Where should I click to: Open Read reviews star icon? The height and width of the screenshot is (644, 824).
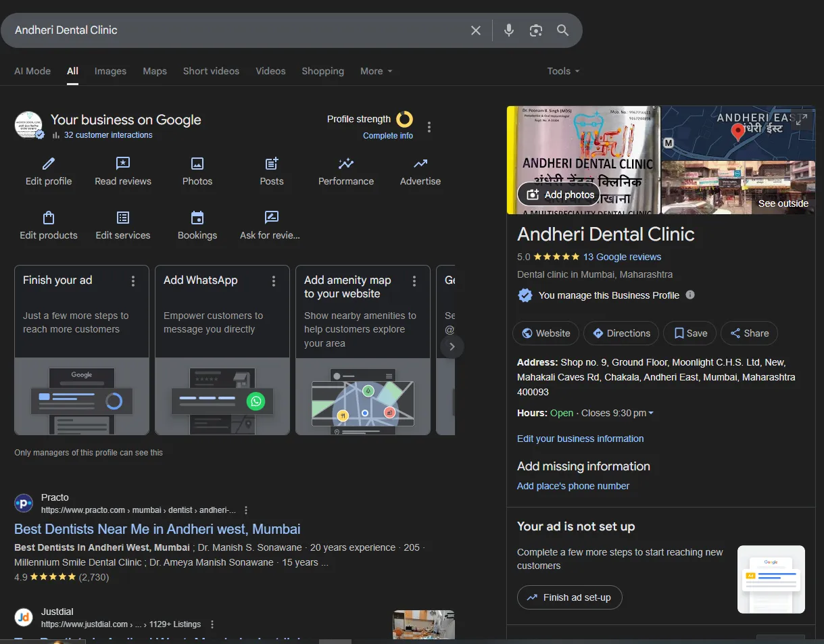[x=123, y=164]
